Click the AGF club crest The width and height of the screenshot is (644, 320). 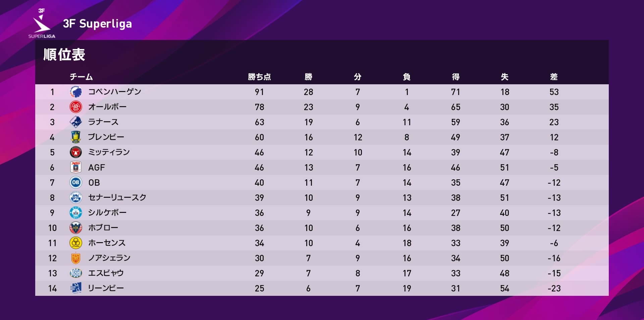[x=76, y=167]
